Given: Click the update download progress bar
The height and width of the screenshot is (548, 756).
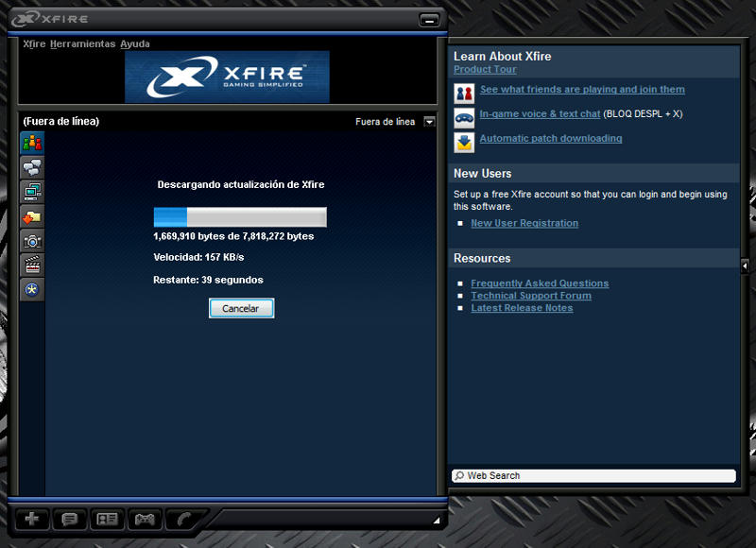Looking at the screenshot, I should click(x=240, y=217).
